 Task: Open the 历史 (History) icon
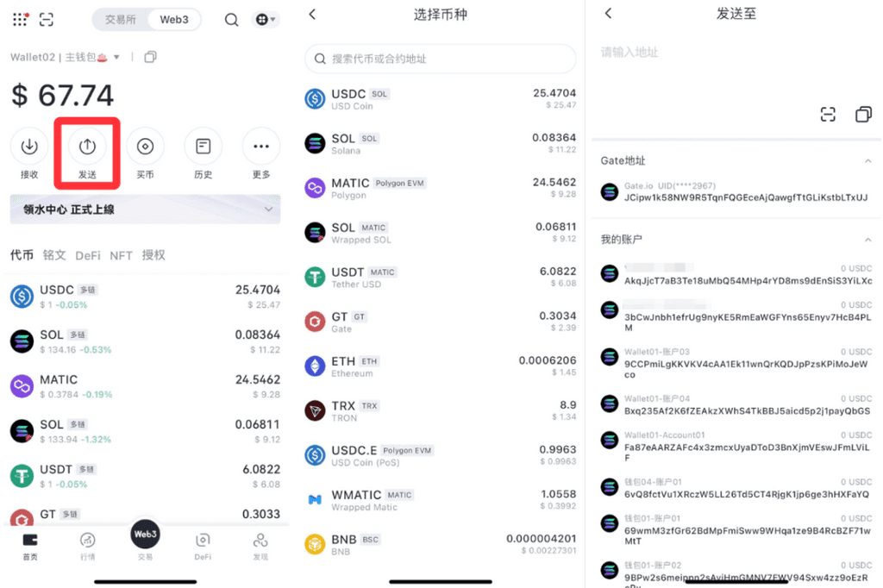point(203,147)
